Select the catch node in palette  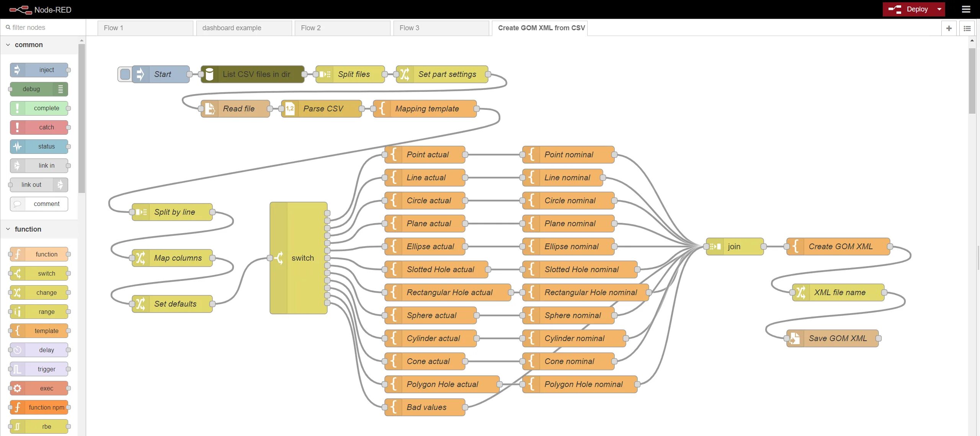(39, 127)
